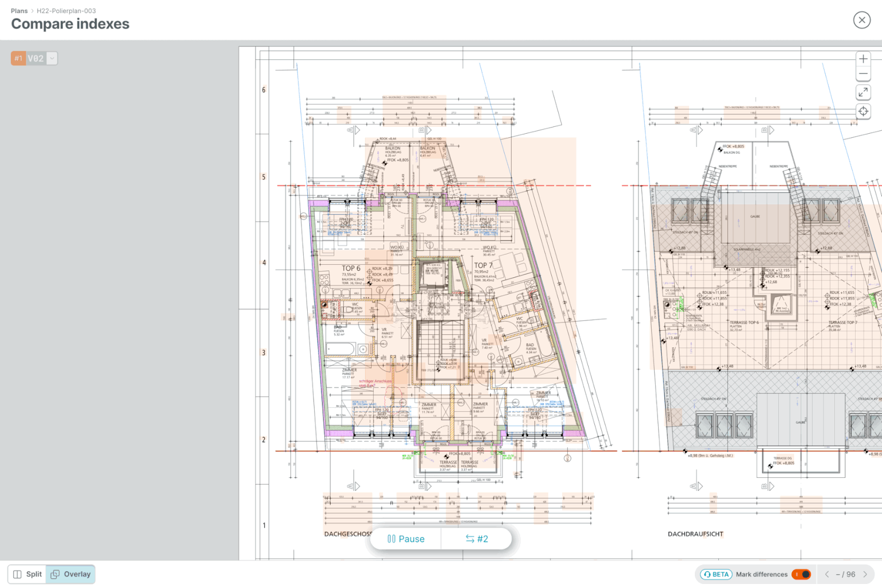
Task: Select the DACHDRAUFSICHT drawing title
Action: point(695,534)
